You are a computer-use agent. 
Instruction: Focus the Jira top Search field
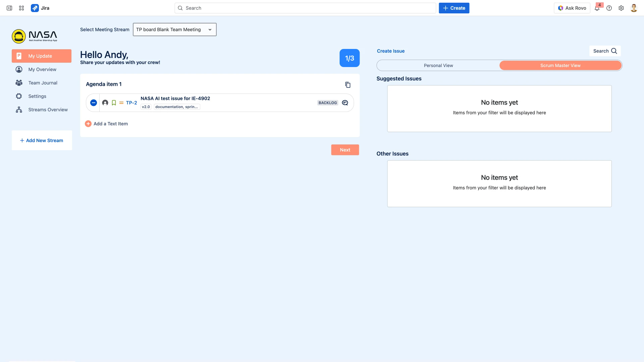pos(305,8)
